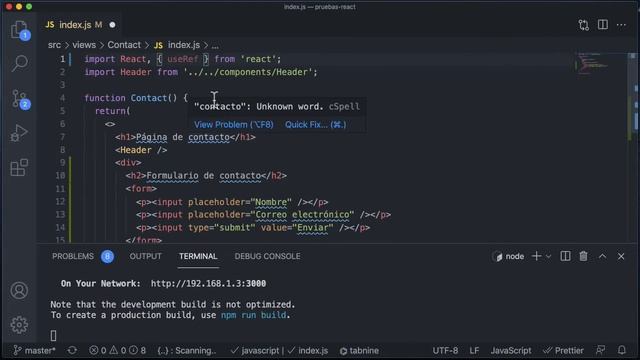Kill the terminal with trash icon
The height and width of the screenshot is (360, 640).
tap(584, 256)
